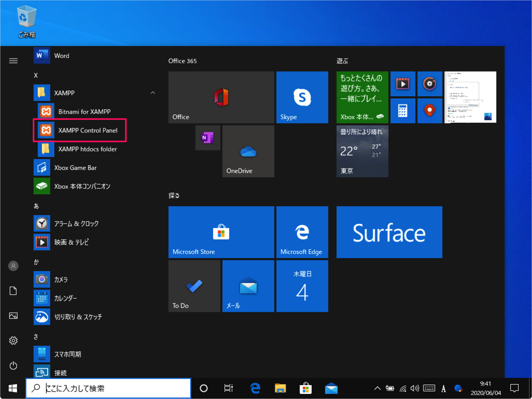The image size is (532, 399).
Task: Open the 木曜日 4 calendar tile
Action: (x=302, y=286)
